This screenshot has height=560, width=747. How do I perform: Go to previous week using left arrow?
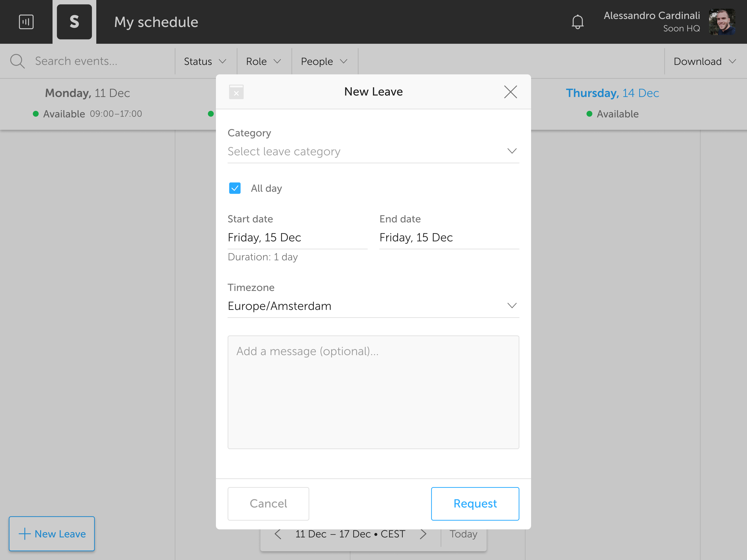pyautogui.click(x=278, y=534)
